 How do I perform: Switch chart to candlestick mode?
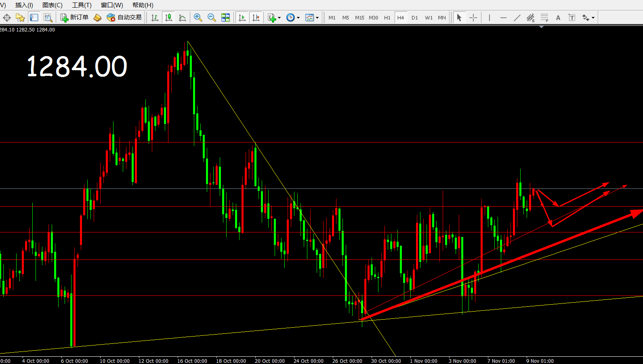click(x=168, y=17)
